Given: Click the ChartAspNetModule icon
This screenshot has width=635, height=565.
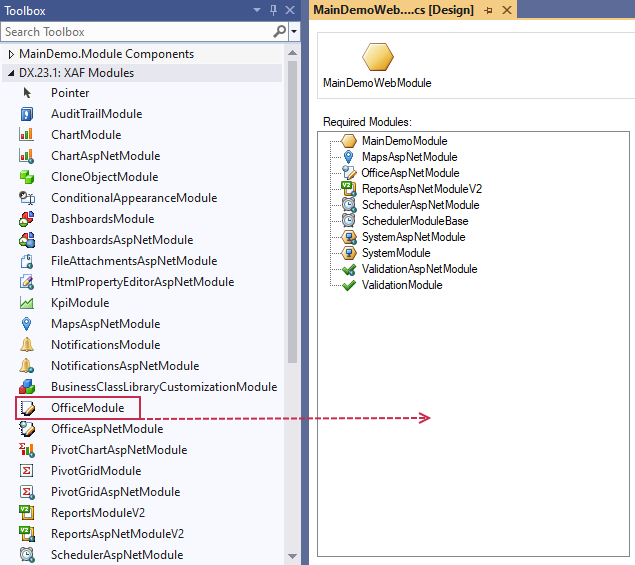Looking at the screenshot, I should pyautogui.click(x=27, y=156).
